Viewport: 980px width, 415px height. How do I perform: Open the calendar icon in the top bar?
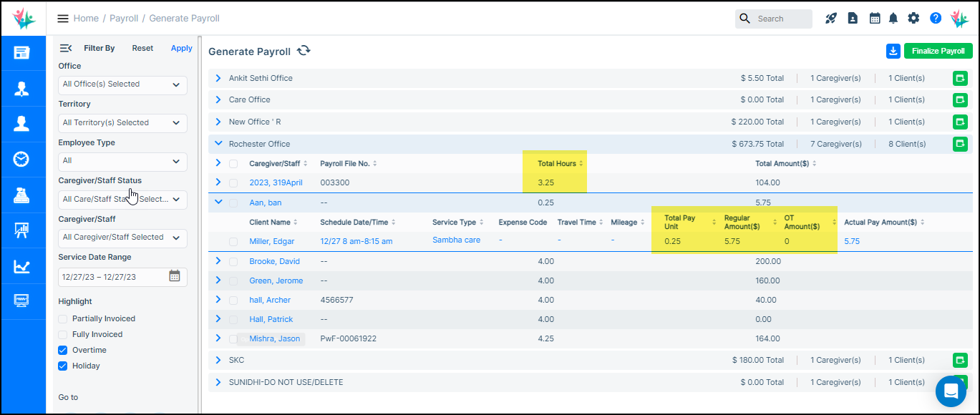874,18
